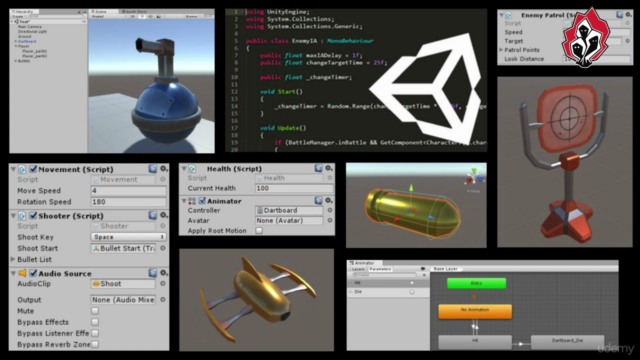Click the Enemy Patrol help icon
The image size is (640, 360).
tap(620, 15)
